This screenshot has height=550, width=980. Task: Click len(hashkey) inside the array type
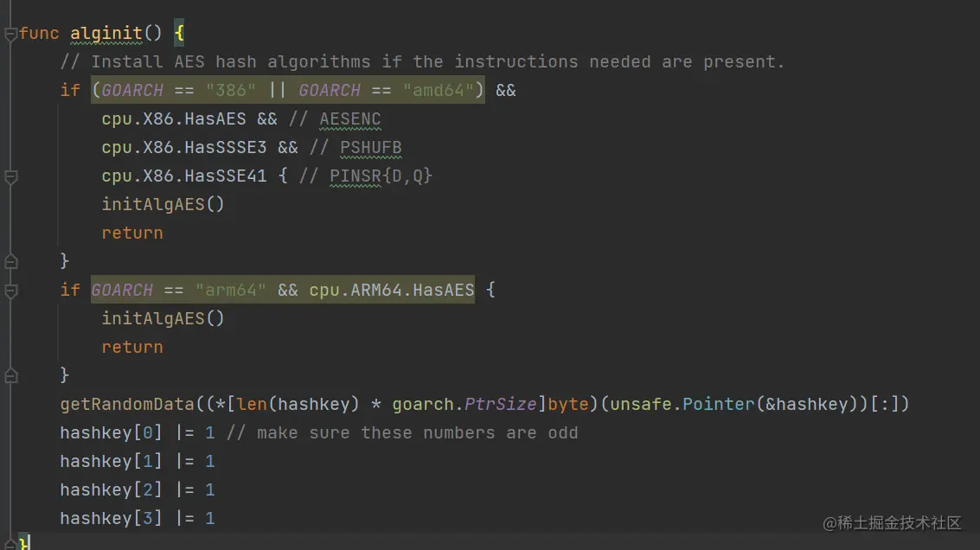click(298, 405)
